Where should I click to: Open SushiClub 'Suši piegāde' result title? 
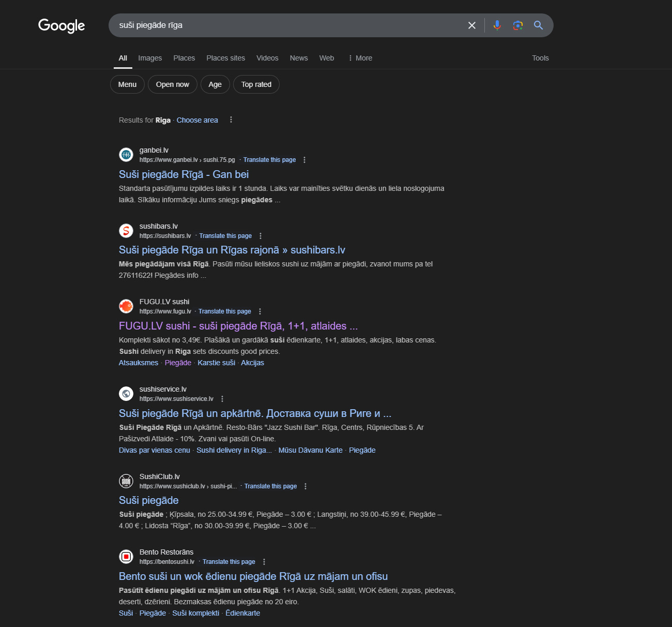pos(149,500)
